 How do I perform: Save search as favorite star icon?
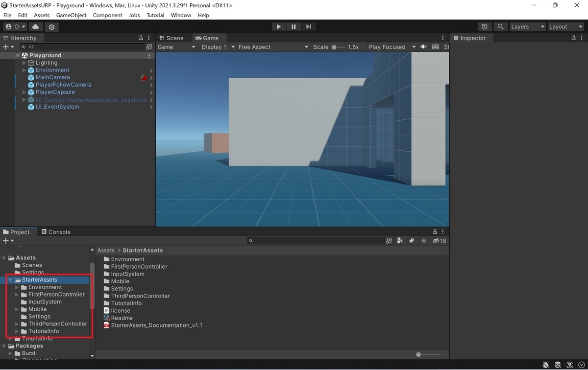point(423,241)
